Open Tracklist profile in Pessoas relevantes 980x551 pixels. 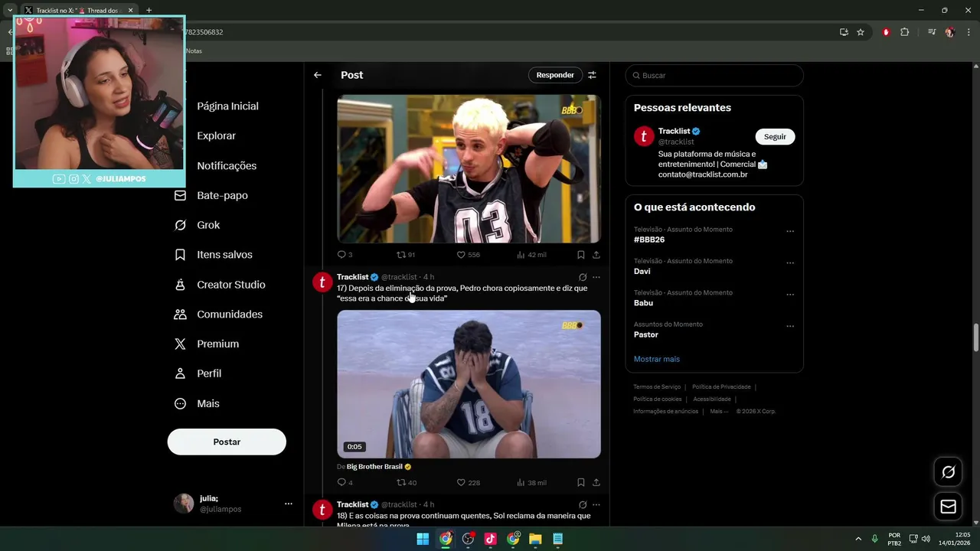tap(674, 131)
